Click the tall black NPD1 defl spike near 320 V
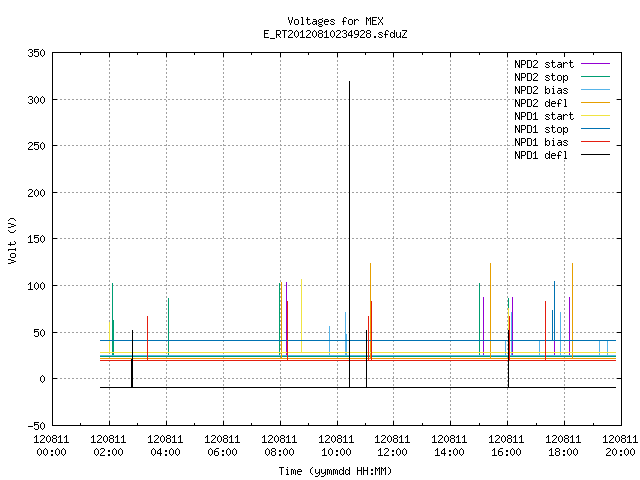The height and width of the screenshot is (480, 640). coord(349,234)
